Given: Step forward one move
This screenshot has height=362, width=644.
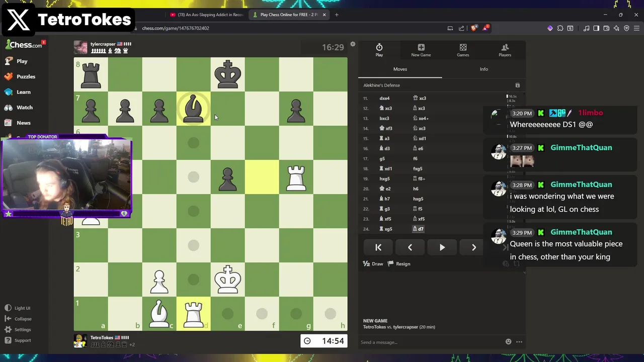Looking at the screenshot, I should 473,247.
